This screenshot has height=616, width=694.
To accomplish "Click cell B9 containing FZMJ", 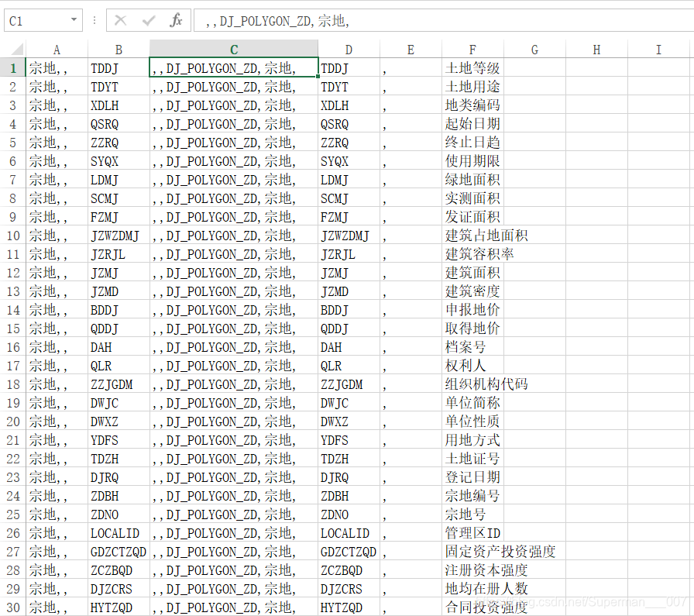I will click(x=119, y=216).
